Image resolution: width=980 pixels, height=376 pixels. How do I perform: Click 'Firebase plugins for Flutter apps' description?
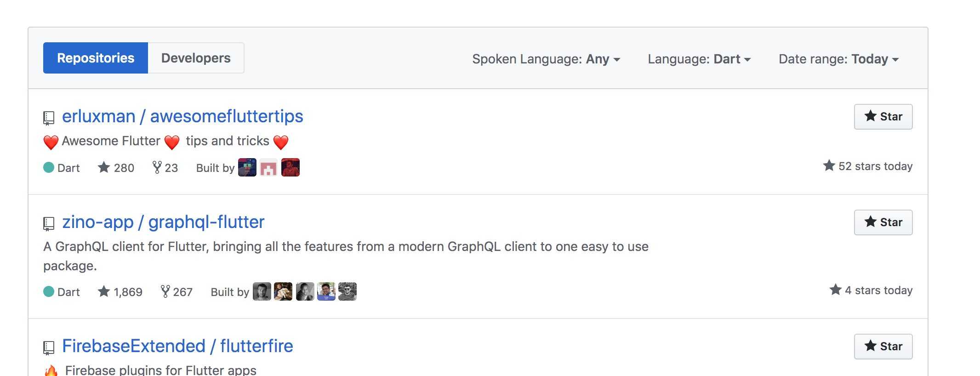(x=160, y=370)
